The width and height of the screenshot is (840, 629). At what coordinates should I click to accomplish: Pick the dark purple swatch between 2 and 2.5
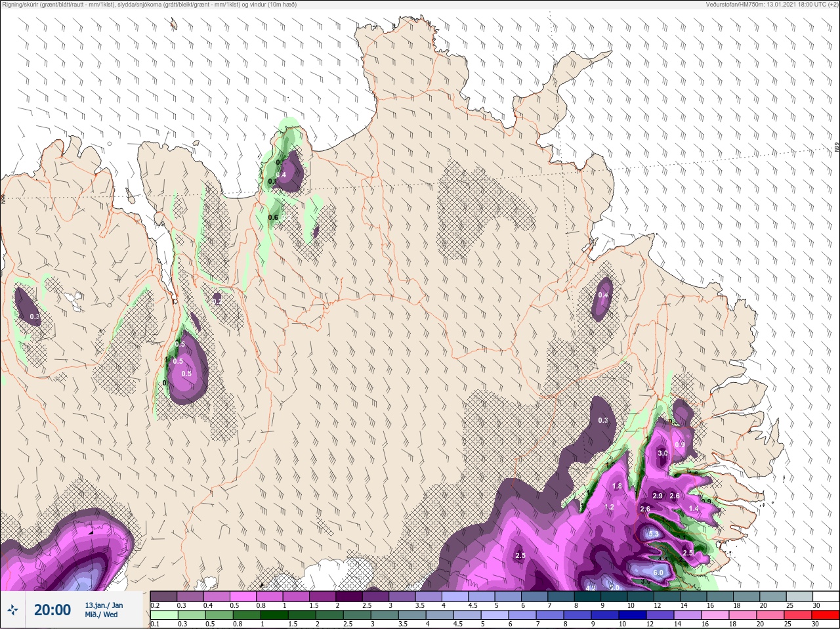click(x=349, y=596)
